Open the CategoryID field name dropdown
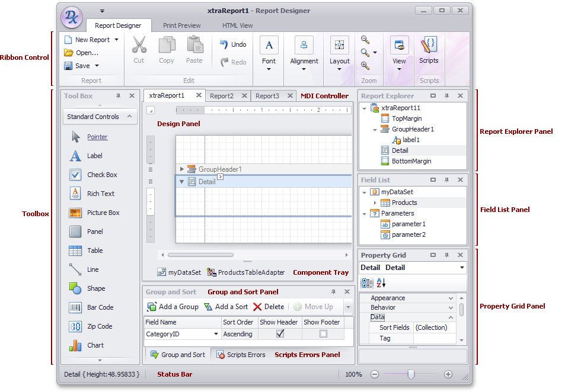The height and width of the screenshot is (392, 565). [x=216, y=334]
